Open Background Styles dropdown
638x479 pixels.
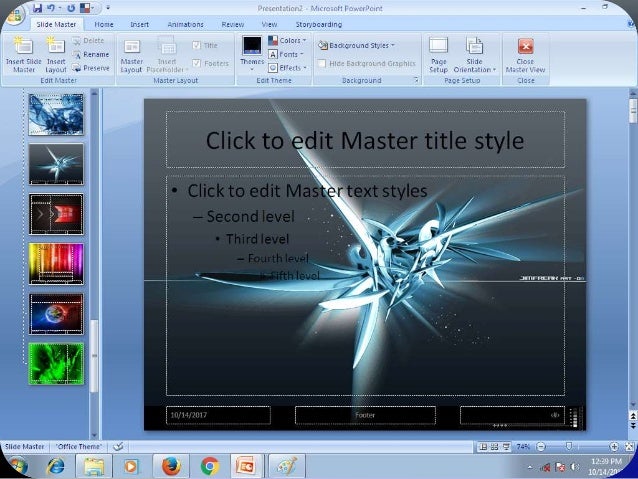pos(356,45)
